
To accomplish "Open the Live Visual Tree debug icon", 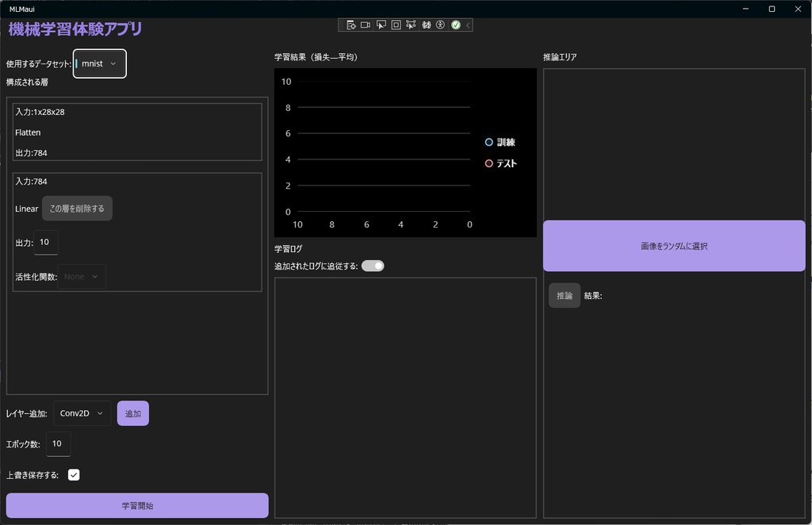I will click(x=350, y=25).
